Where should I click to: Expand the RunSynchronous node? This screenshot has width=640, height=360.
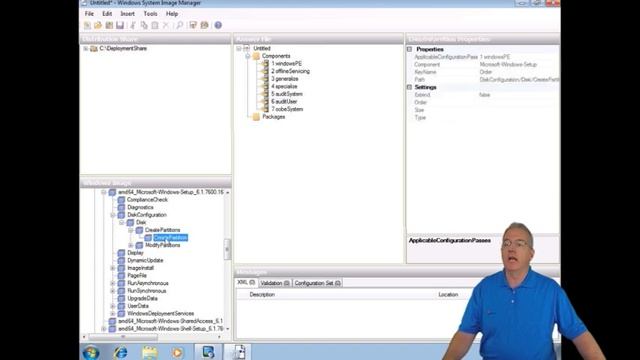pos(113,291)
